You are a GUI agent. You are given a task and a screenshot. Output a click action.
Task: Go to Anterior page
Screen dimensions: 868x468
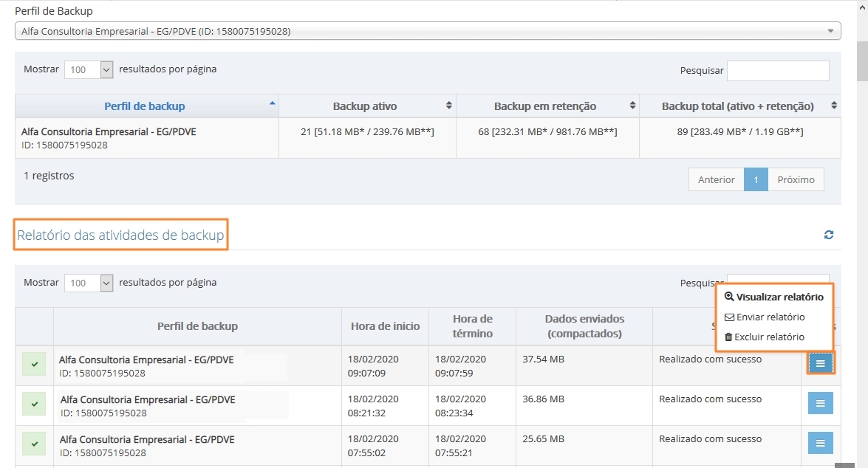click(x=717, y=179)
